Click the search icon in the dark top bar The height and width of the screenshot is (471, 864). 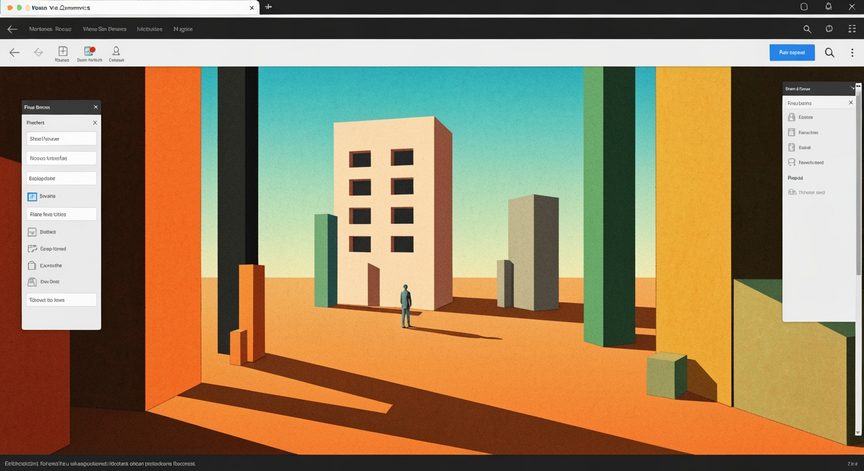point(807,29)
